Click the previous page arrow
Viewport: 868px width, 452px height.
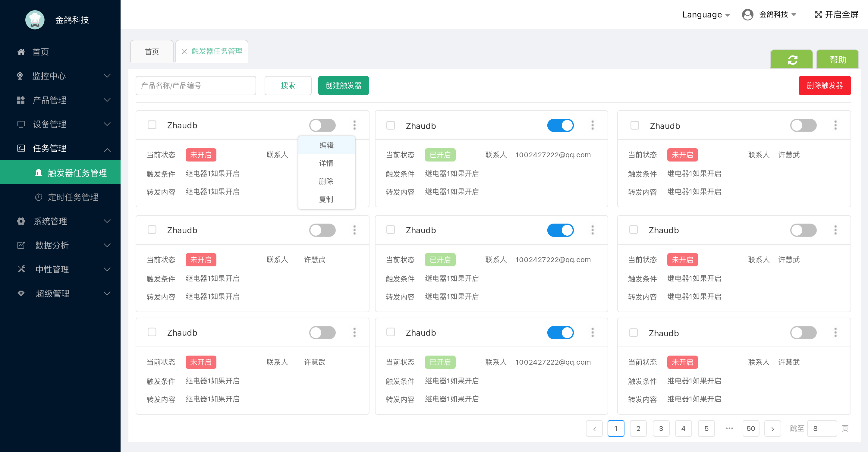(x=594, y=428)
